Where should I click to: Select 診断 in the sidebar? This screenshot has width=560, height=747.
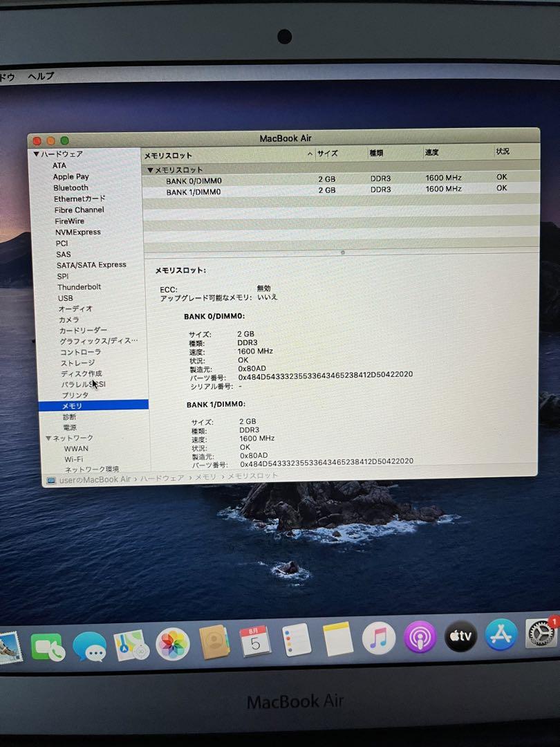(x=70, y=417)
